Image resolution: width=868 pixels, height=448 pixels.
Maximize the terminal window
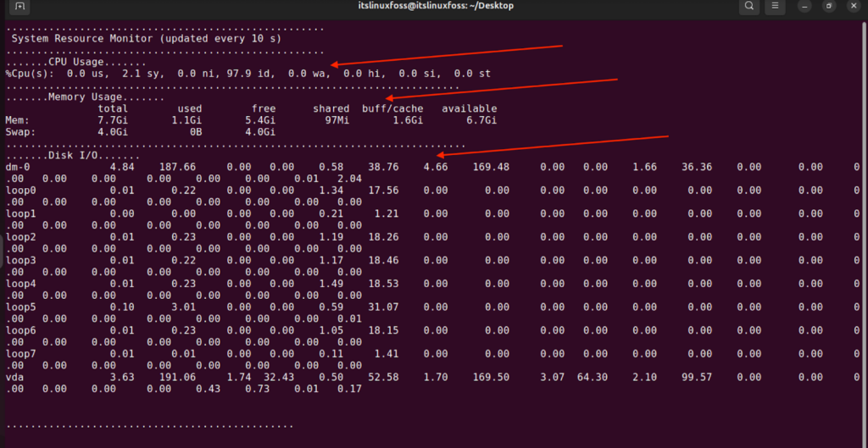828,7
